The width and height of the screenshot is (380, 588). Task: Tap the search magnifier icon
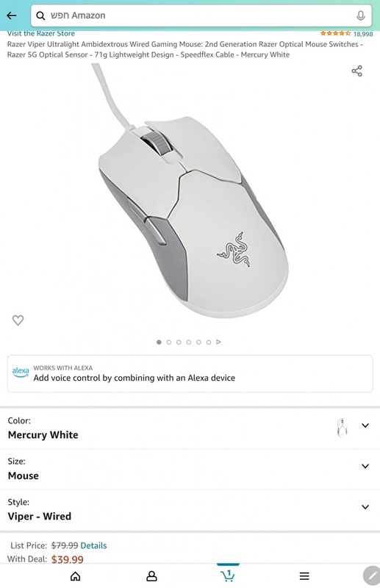click(40, 15)
